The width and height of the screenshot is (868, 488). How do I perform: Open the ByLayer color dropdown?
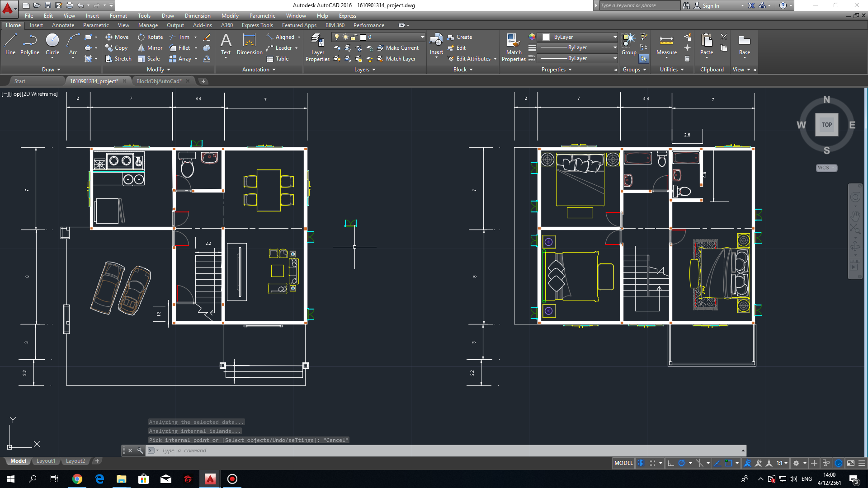[x=580, y=37]
